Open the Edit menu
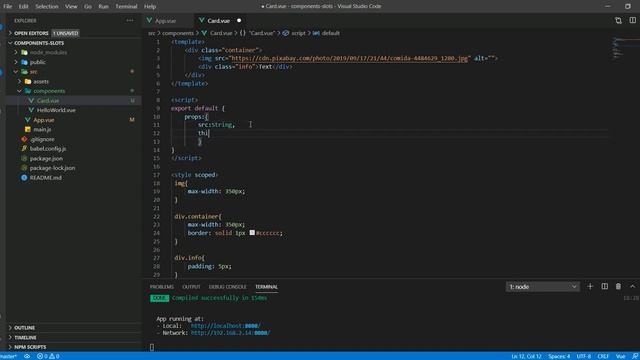Image resolution: width=640 pixels, height=360 pixels. (x=24, y=7)
